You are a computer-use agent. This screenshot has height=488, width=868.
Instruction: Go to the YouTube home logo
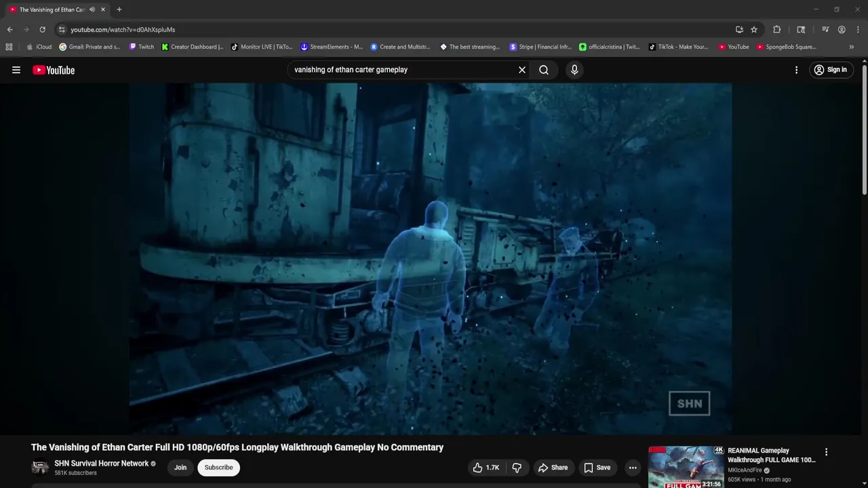(x=54, y=70)
